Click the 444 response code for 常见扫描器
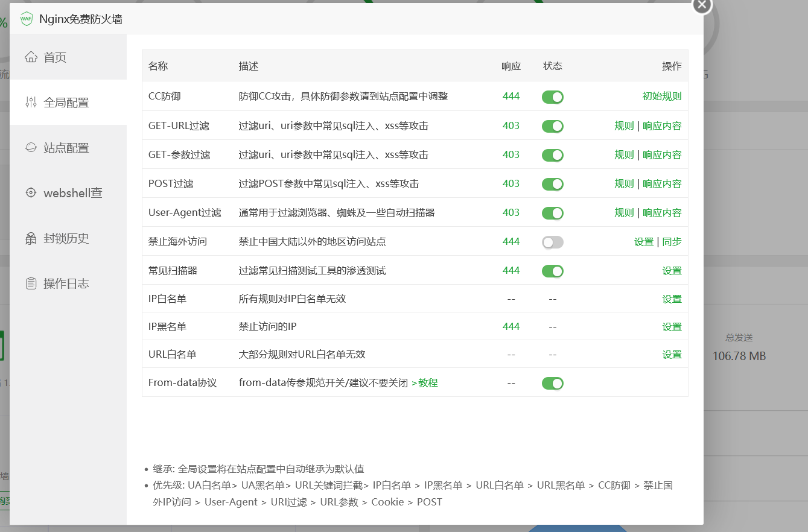Viewport: 808px width, 532px height. click(511, 270)
